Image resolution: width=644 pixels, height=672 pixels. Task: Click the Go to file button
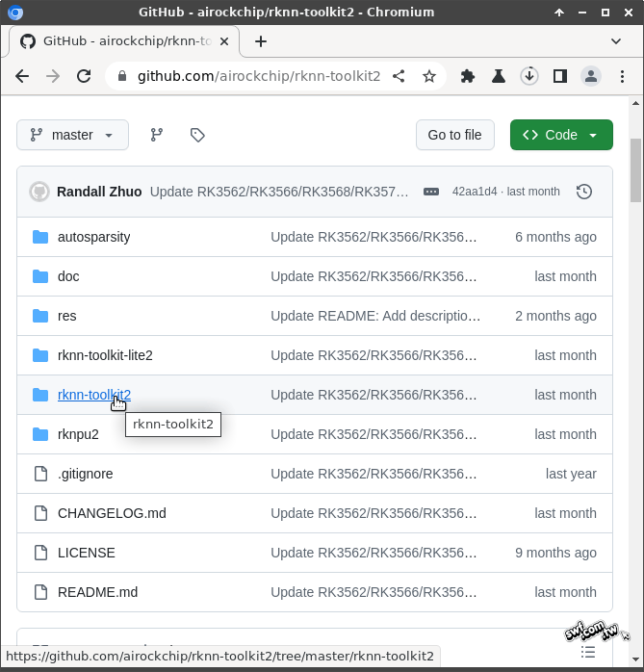point(454,135)
